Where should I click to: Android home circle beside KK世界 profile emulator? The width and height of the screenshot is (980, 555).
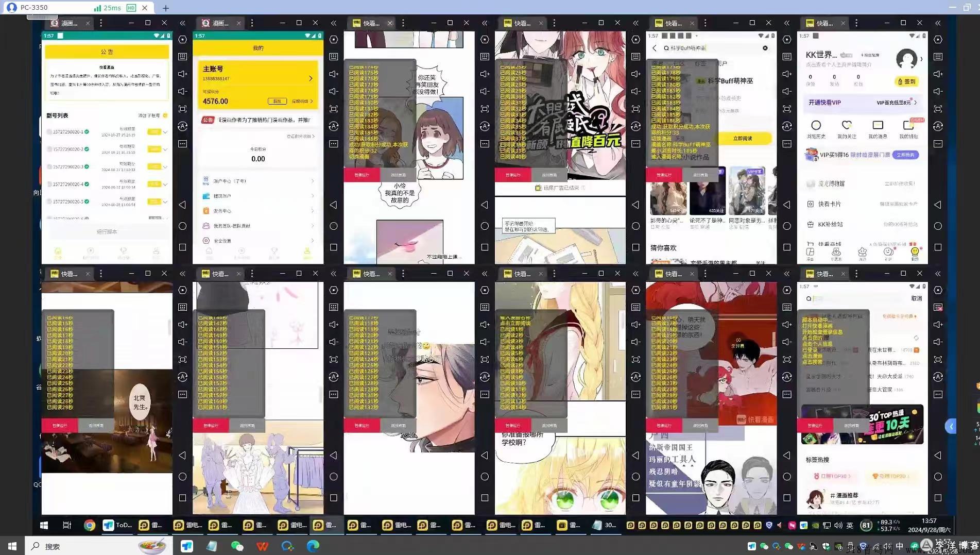click(x=938, y=226)
